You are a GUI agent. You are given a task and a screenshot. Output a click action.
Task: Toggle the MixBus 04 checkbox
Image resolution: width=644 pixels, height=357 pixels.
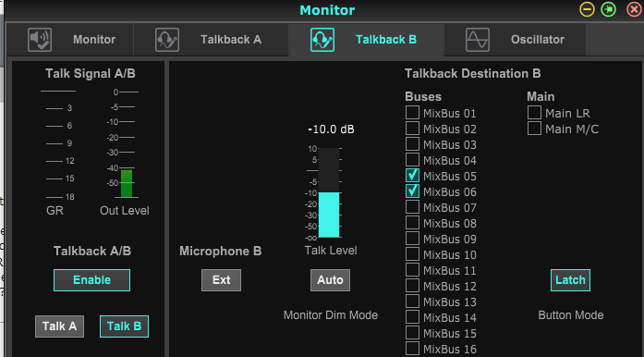412,160
